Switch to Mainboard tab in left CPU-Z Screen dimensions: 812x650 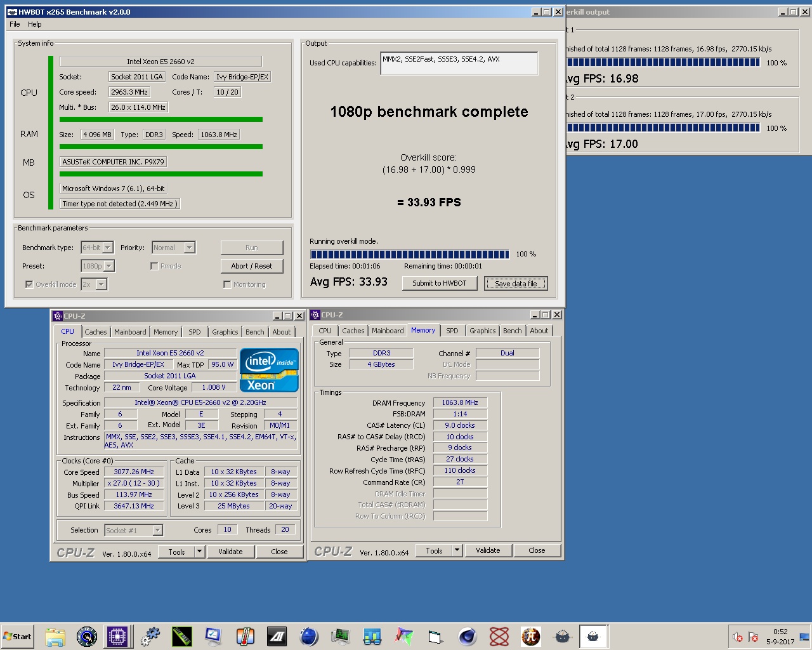[130, 332]
